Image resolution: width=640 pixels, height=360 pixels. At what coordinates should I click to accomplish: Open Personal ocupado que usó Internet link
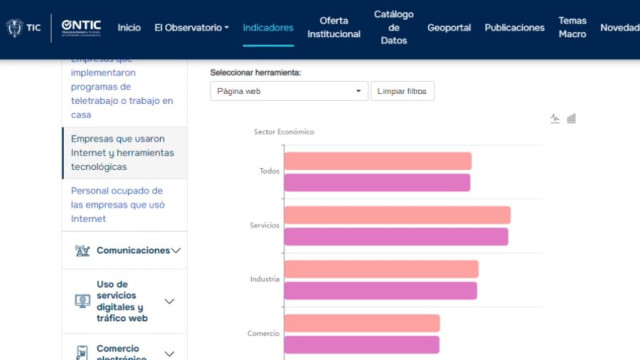point(118,204)
